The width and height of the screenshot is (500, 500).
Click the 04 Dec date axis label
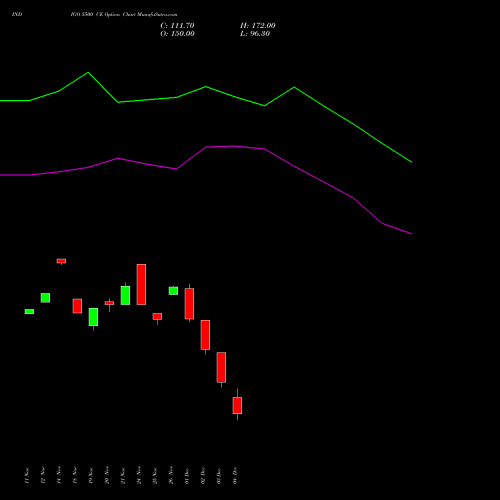click(235, 475)
